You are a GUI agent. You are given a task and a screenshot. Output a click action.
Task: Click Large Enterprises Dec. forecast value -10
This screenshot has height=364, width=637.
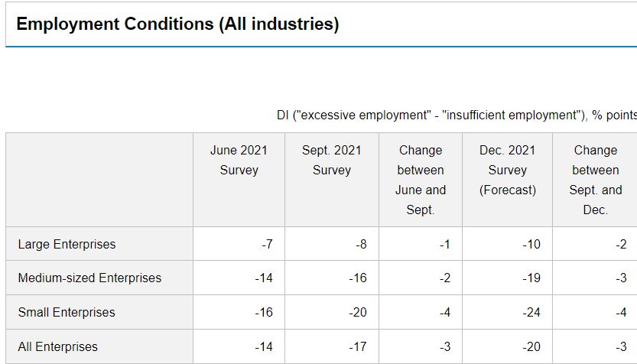coord(531,245)
